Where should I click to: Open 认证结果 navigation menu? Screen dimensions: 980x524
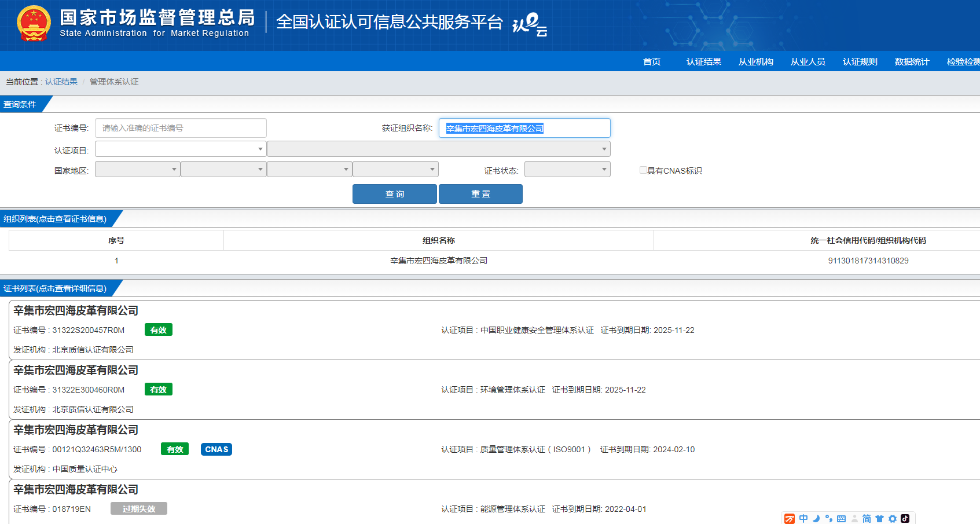(704, 61)
